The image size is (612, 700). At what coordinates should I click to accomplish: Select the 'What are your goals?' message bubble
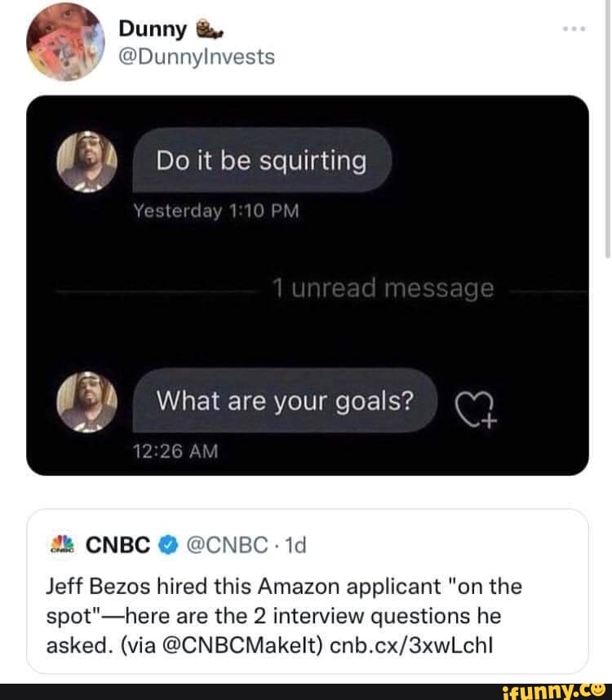[x=285, y=401]
